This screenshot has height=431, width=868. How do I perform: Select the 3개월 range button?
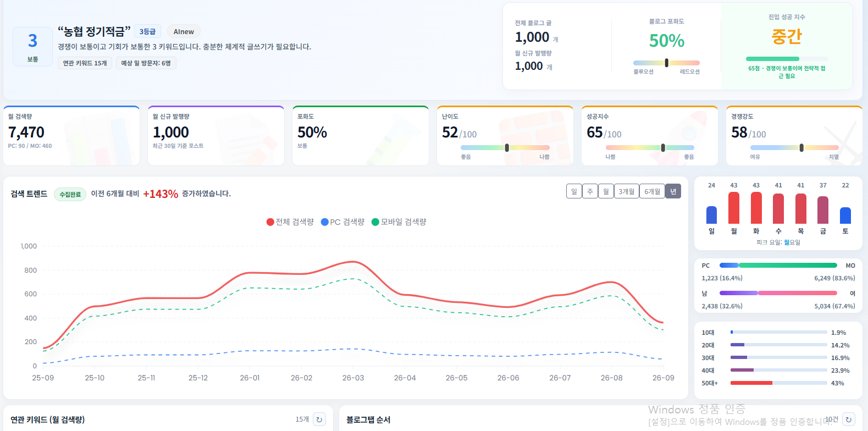627,191
